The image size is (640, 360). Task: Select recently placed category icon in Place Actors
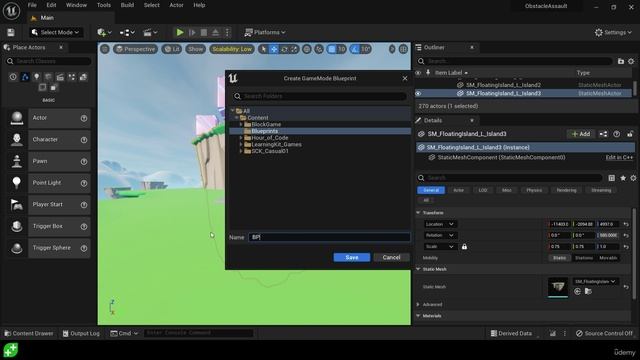point(13,77)
